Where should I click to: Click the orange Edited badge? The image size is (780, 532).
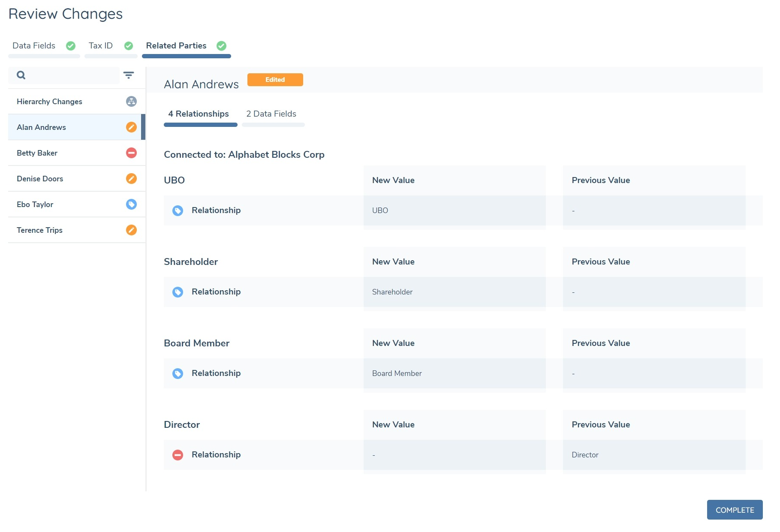pos(275,80)
